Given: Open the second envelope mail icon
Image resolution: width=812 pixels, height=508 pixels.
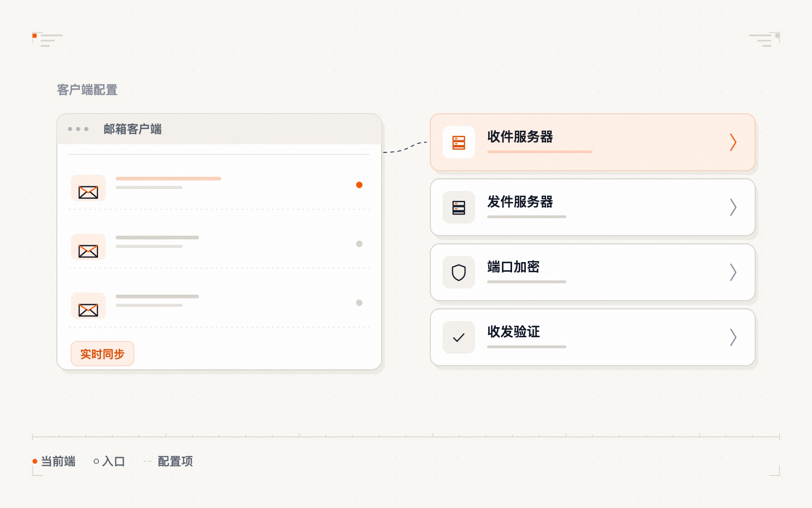Looking at the screenshot, I should tap(88, 247).
